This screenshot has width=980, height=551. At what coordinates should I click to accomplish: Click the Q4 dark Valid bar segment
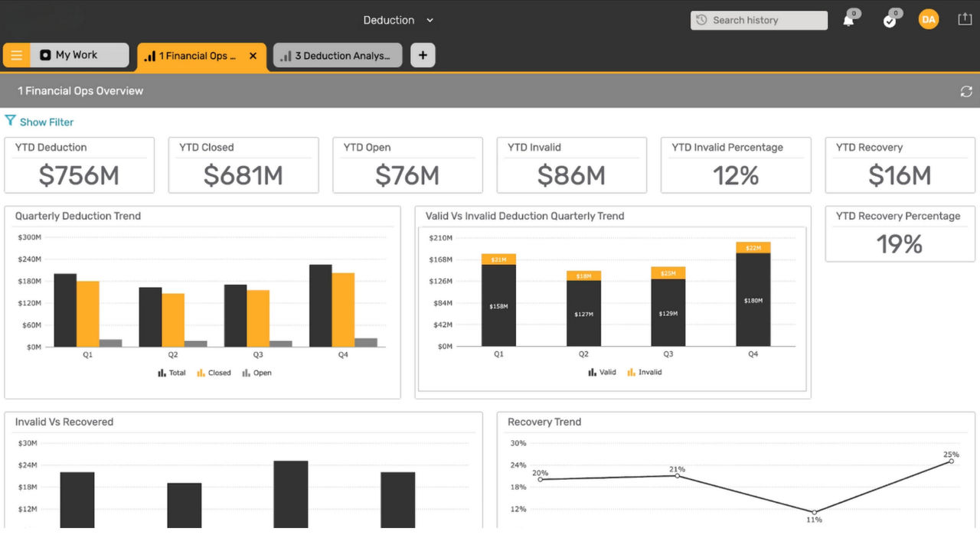pyautogui.click(x=753, y=300)
